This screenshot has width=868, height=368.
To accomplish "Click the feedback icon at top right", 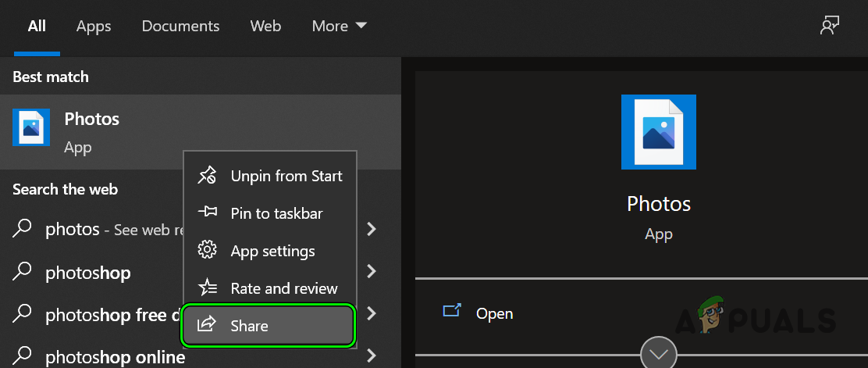I will click(x=828, y=26).
